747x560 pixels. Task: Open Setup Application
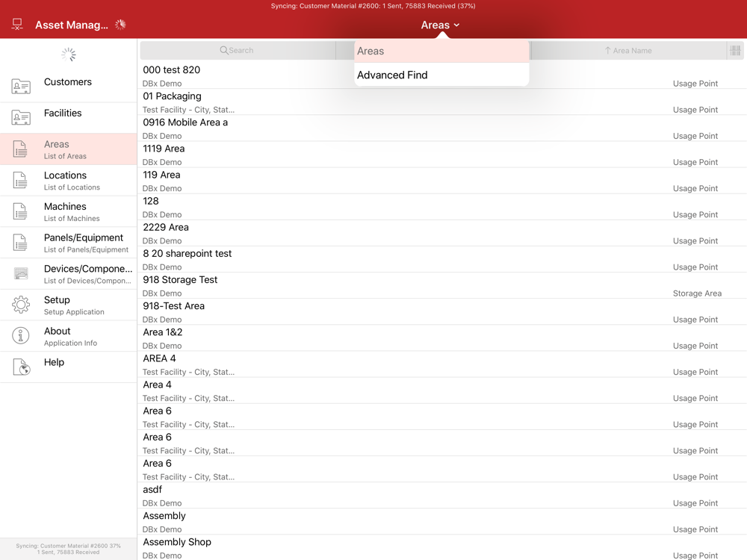click(x=68, y=305)
